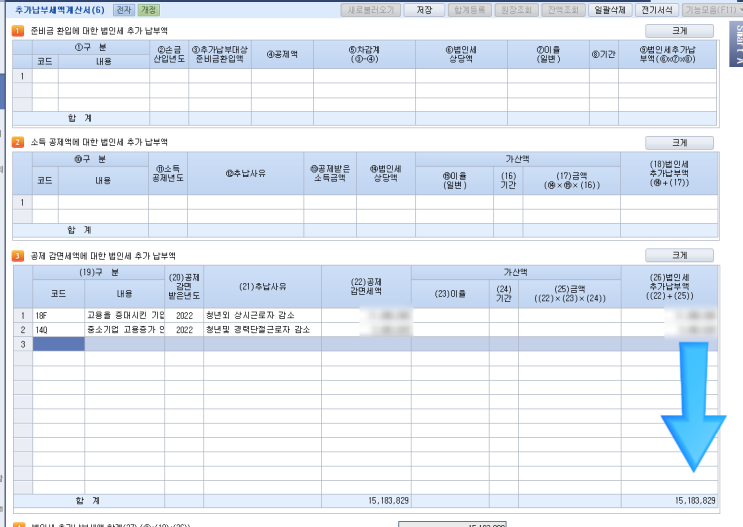Select code cell 18F in row 1
The height and width of the screenshot is (527, 743).
pyautogui.click(x=59, y=316)
